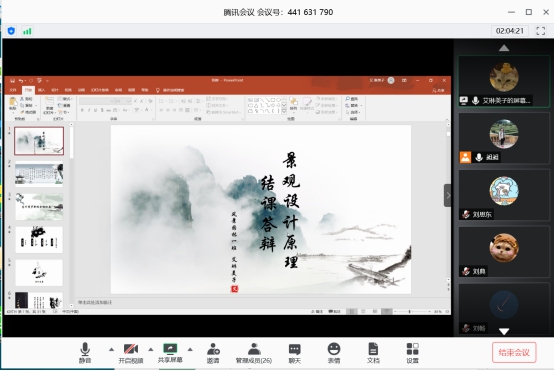Enter full screen mode via corner icon
554x371 pixels.
(x=541, y=31)
